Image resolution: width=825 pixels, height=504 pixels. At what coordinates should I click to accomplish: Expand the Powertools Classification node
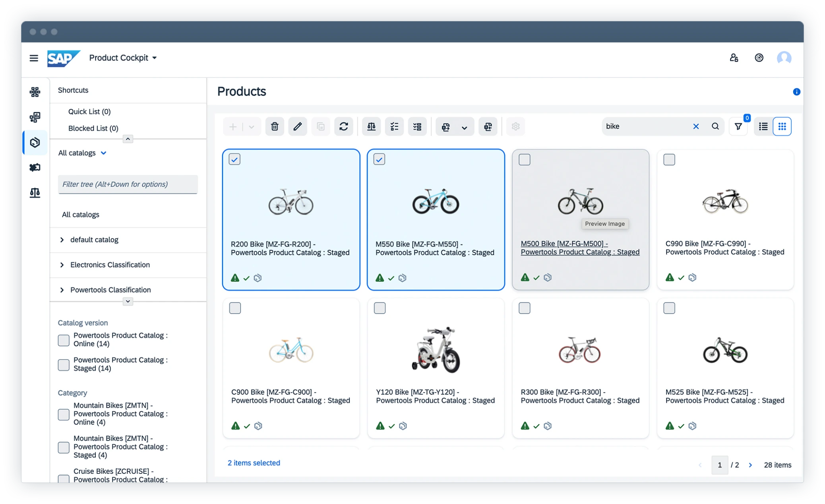(62, 290)
